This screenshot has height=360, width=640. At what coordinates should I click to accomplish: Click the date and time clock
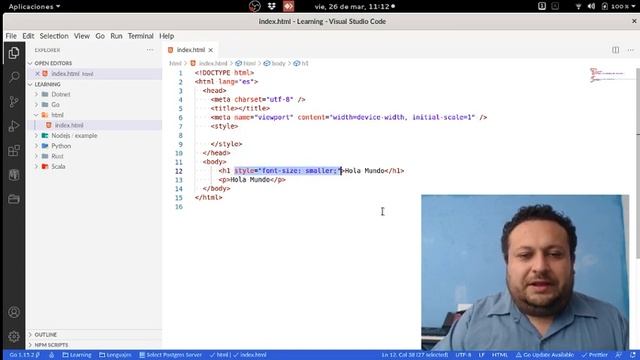[354, 6]
